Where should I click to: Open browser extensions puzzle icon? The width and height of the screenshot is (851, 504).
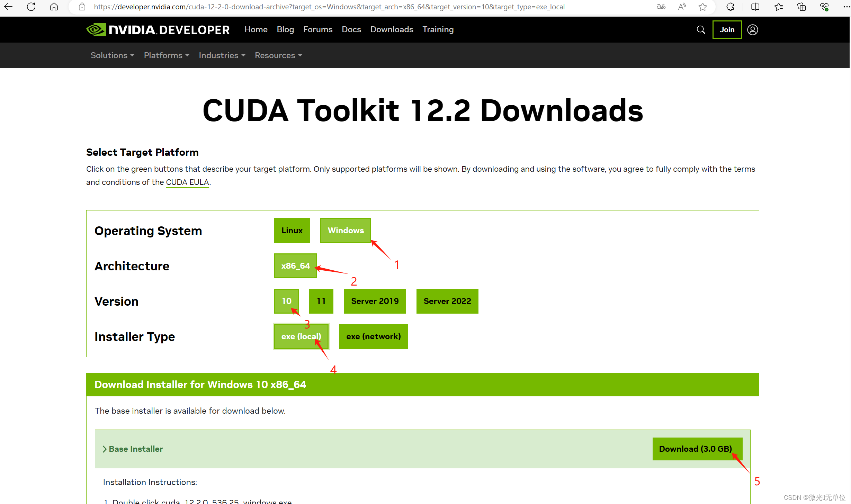coord(730,7)
